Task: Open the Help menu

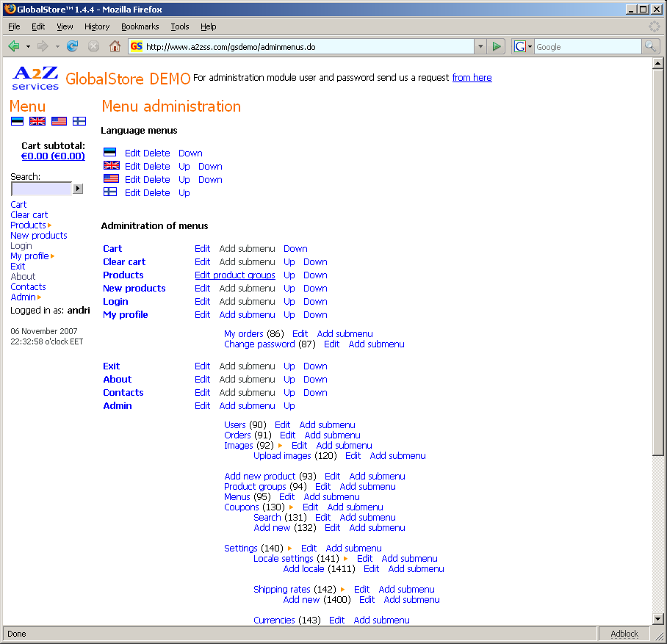Action: point(209,26)
